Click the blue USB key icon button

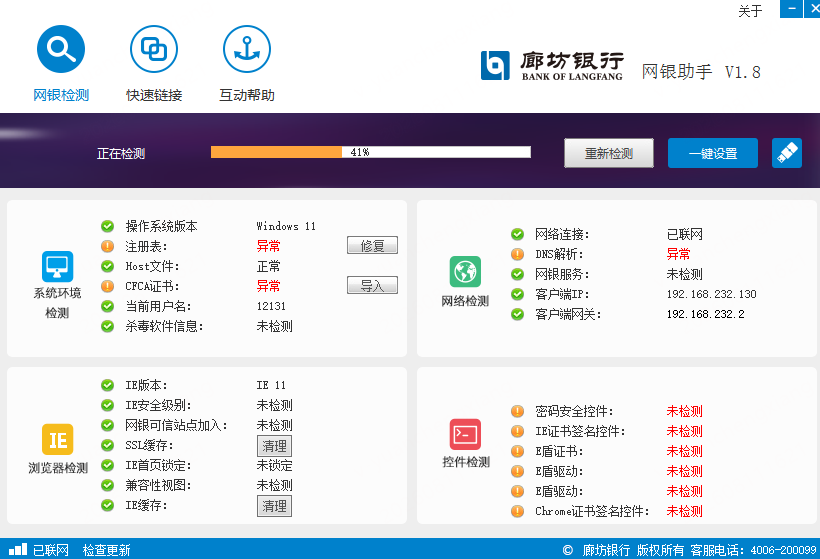click(787, 153)
